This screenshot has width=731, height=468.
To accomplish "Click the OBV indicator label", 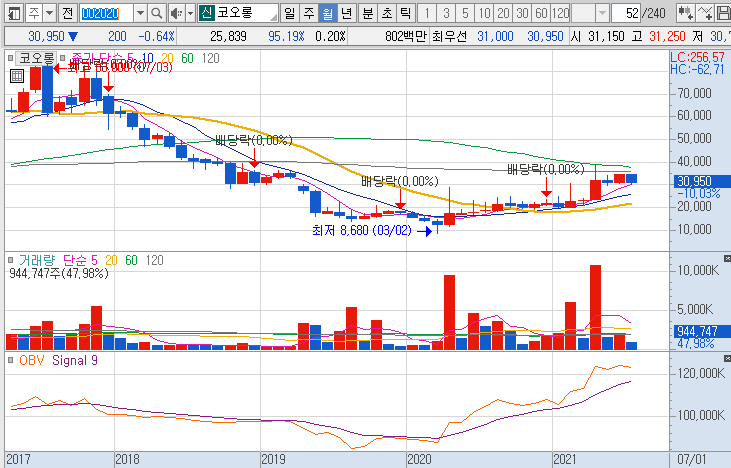I will click(31, 360).
